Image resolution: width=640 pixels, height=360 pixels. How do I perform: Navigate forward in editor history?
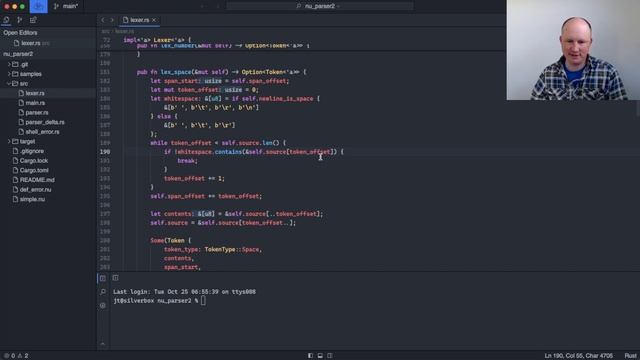pos(112,20)
